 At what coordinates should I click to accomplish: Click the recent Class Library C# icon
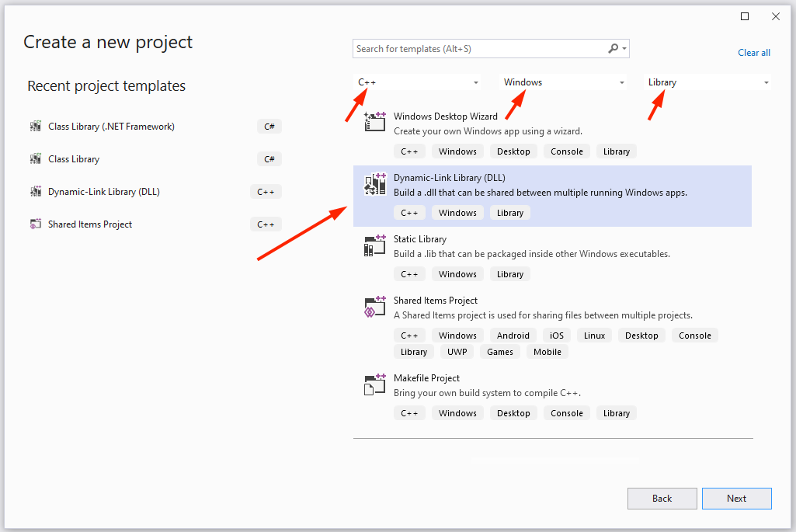pyautogui.click(x=36, y=159)
